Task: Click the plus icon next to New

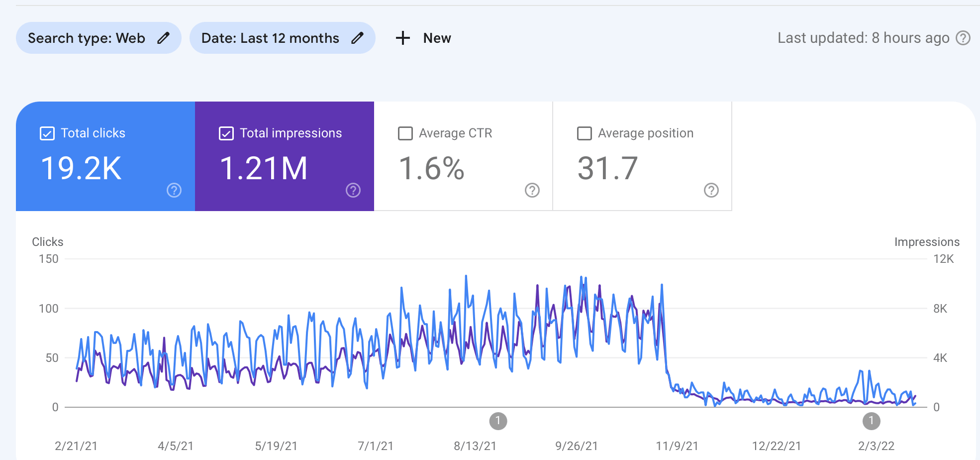Action: 403,38
